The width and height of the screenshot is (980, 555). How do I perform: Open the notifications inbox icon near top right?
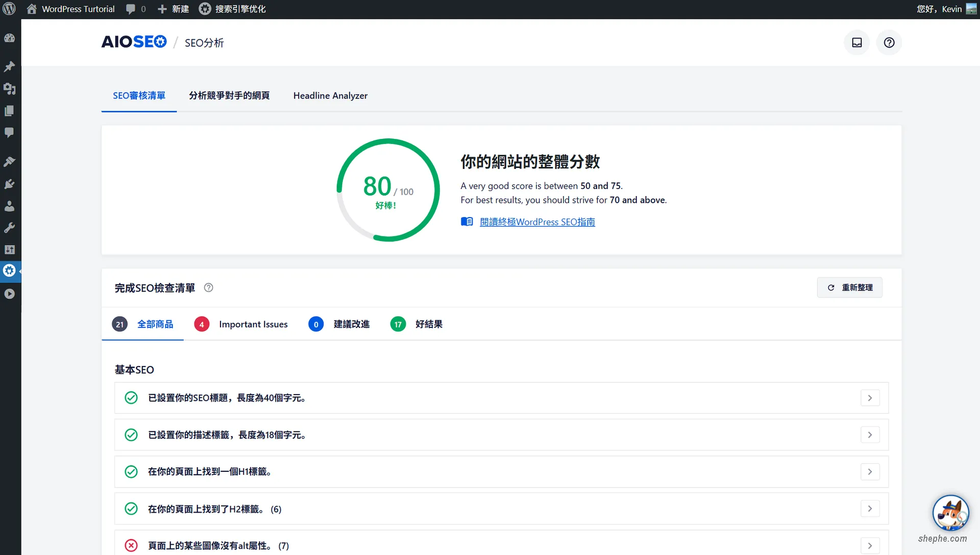(x=856, y=42)
